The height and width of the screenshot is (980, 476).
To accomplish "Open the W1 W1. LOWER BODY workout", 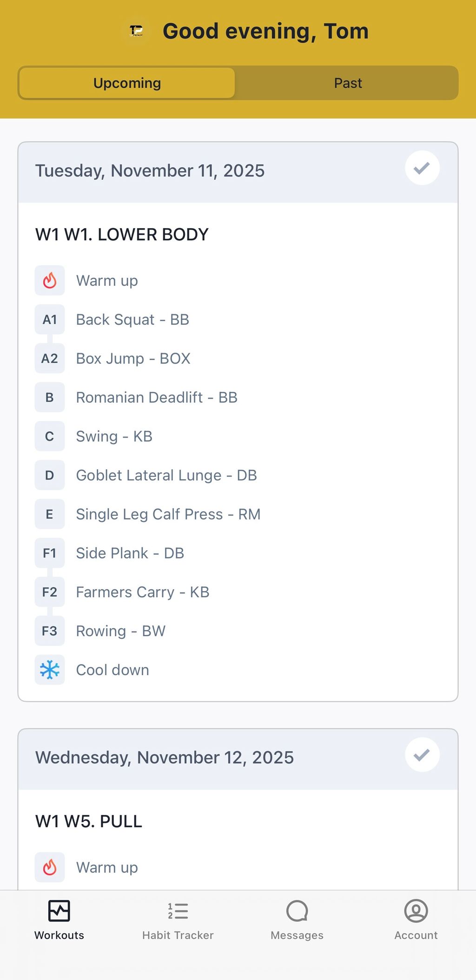I will click(122, 235).
